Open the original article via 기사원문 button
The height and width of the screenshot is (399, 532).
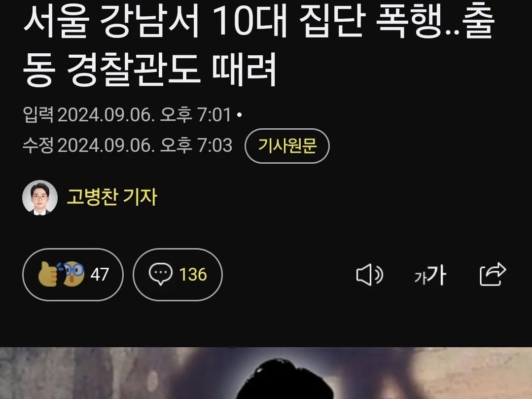click(x=287, y=146)
